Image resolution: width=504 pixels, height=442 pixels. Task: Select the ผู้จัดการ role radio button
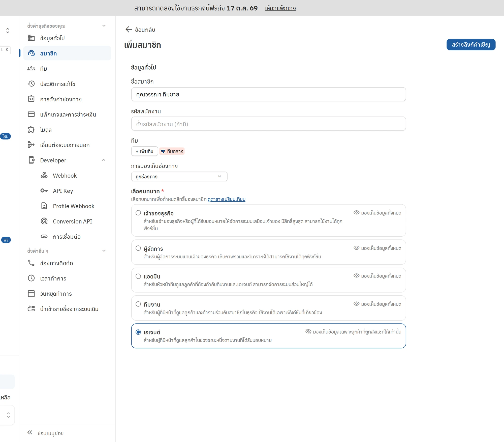138,248
